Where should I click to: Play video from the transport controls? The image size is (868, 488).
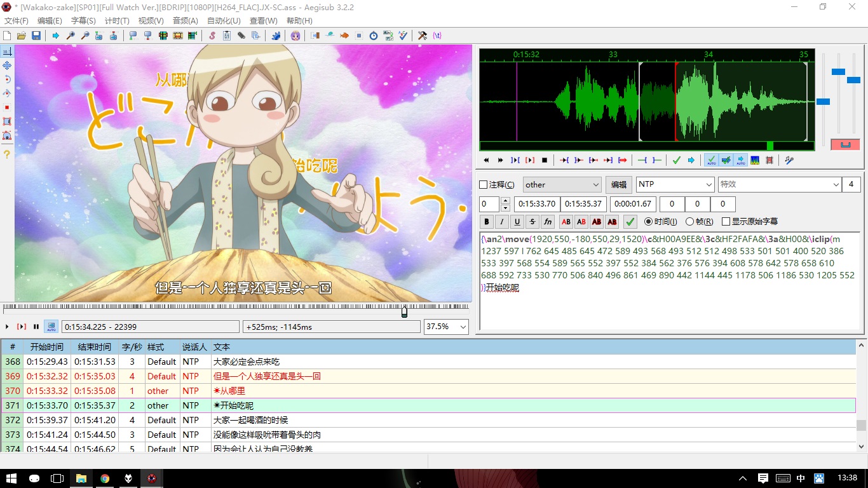point(7,327)
